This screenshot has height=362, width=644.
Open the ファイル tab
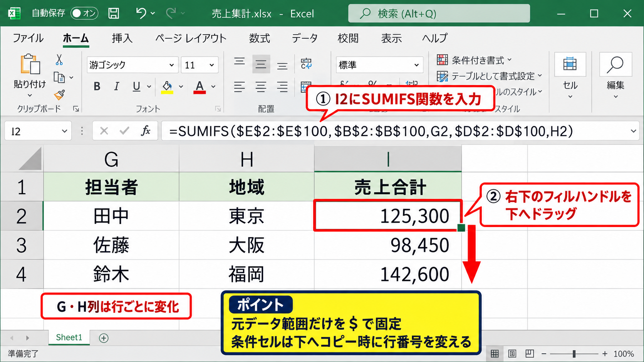(x=28, y=38)
